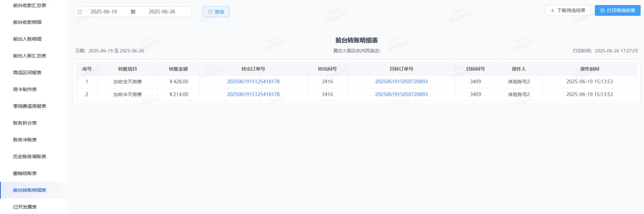644x214 pixels.
Task: Select end date field 2025-06-26
Action: [x=162, y=12]
